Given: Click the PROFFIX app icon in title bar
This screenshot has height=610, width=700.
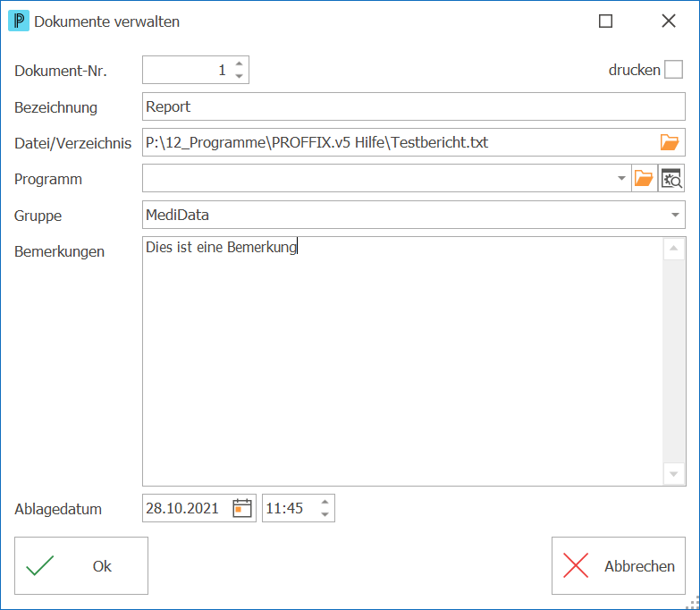Looking at the screenshot, I should (19, 21).
